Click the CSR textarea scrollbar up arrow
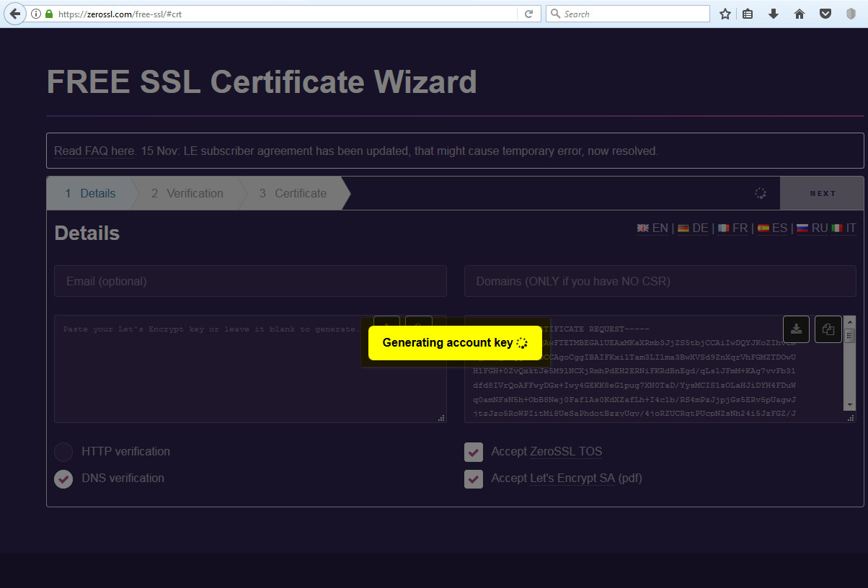868x588 pixels. point(850,321)
